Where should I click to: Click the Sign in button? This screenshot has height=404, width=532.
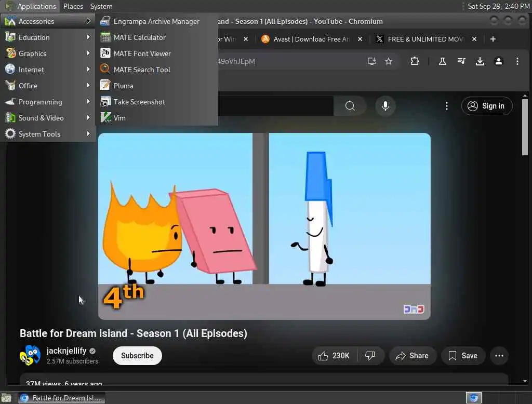[486, 106]
